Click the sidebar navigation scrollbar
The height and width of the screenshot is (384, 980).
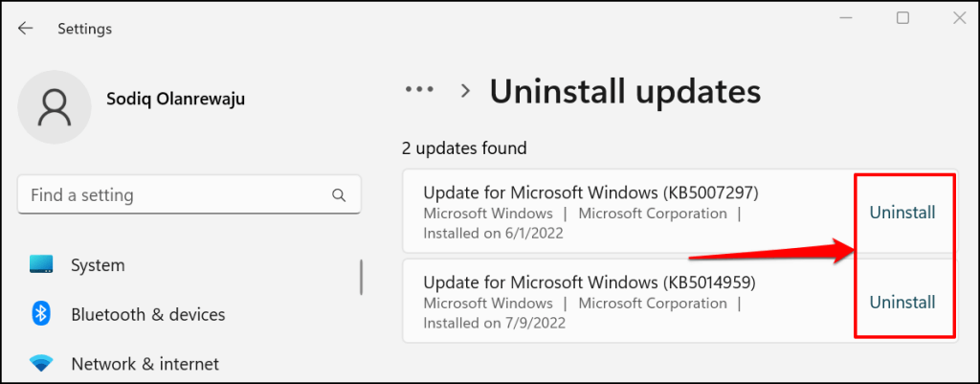[361, 277]
